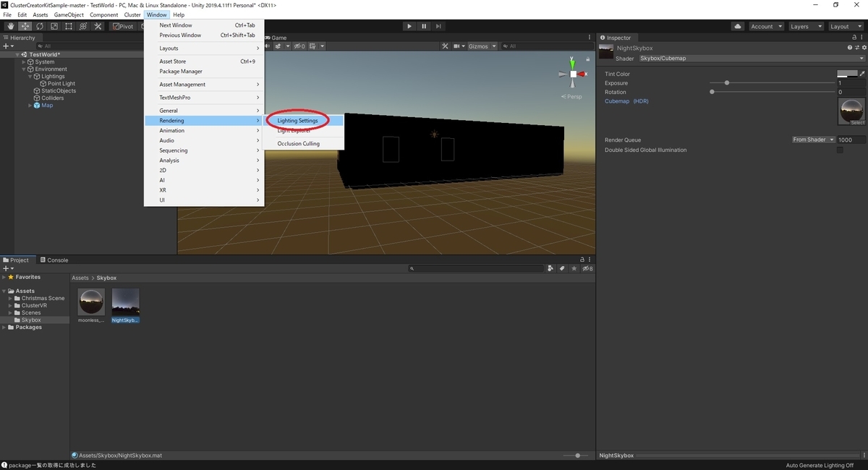Collapse the TestWorld scene node
Viewport: 868px width, 470px height.
pyautogui.click(x=17, y=54)
